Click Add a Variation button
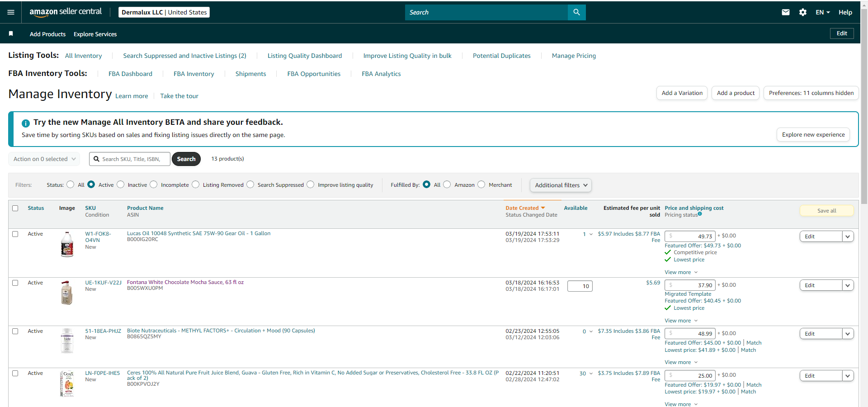 [x=682, y=93]
